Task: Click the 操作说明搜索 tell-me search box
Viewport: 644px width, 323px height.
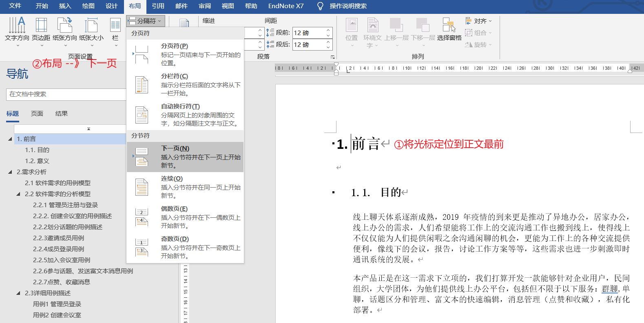Action: pyautogui.click(x=348, y=6)
